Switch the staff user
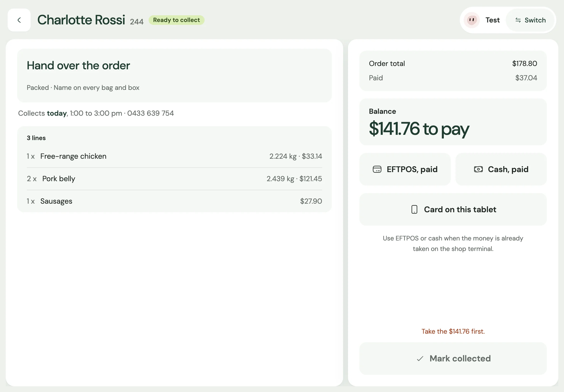Image resolution: width=564 pixels, height=392 pixels. [530, 20]
